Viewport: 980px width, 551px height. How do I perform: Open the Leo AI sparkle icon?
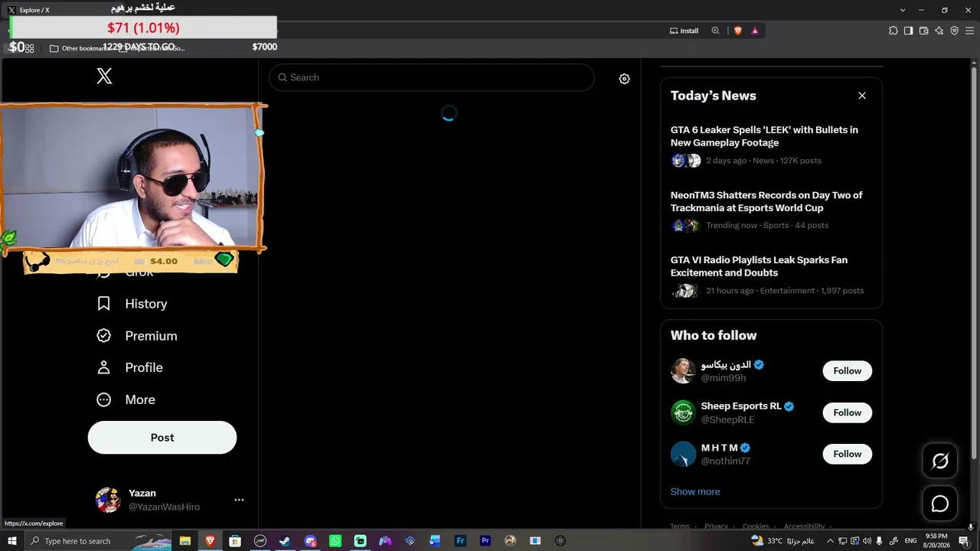939,31
